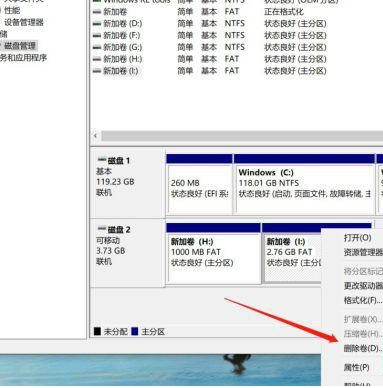
Task: Select the Windows (C:) partition block
Action: pos(304,184)
